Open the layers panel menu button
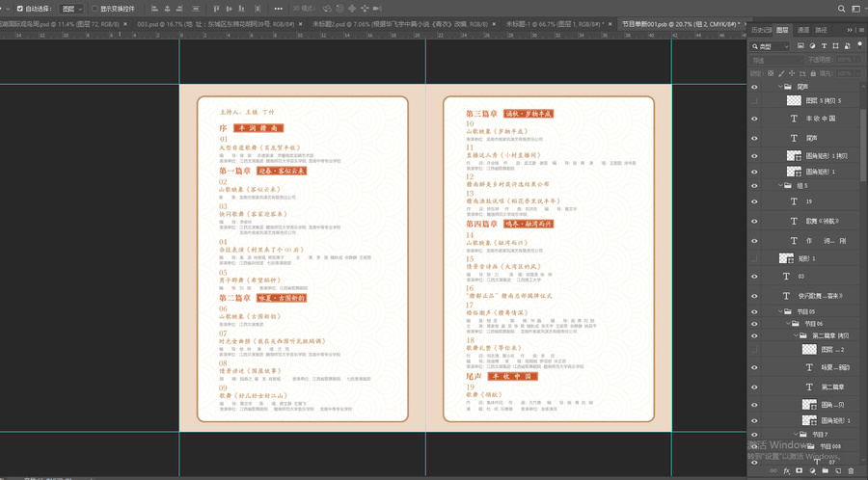868x480 pixels. (x=859, y=30)
